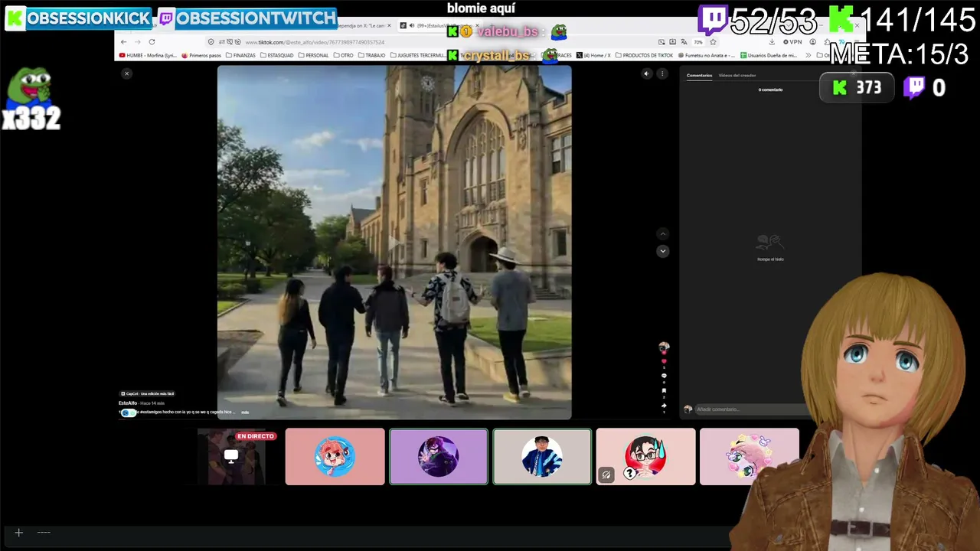This screenshot has height=551, width=980.
Task: Save the video with the bookmark icon
Action: point(664,391)
